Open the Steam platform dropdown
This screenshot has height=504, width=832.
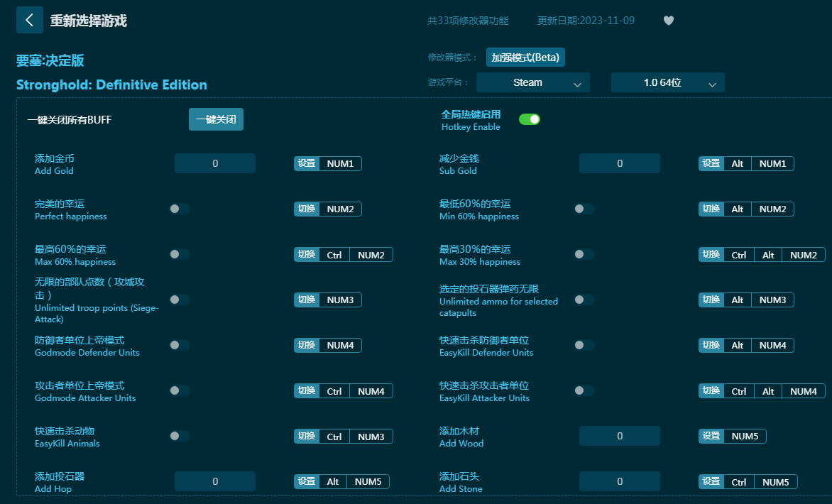click(x=532, y=82)
